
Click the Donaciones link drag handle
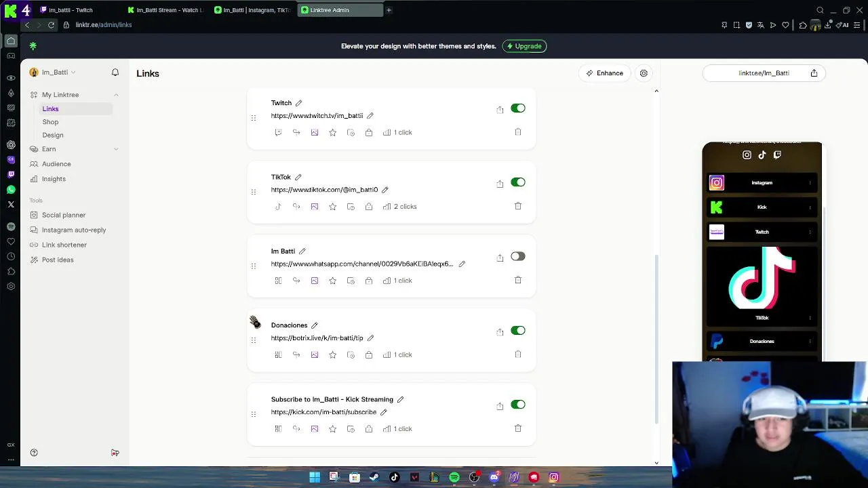254,340
